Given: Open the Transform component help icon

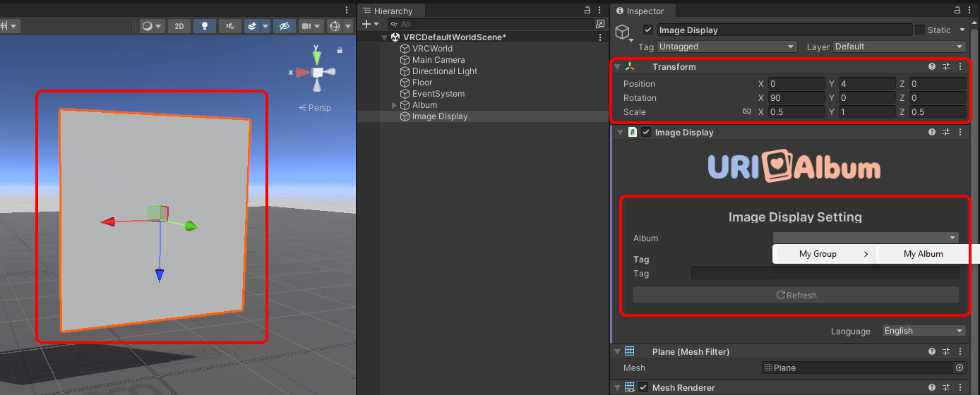Looking at the screenshot, I should coord(932,66).
